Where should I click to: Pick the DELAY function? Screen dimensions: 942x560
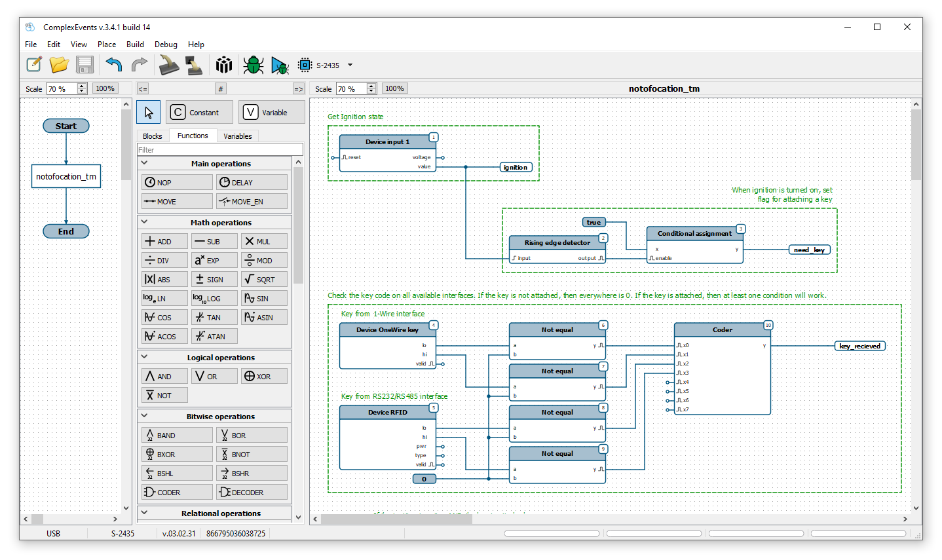(x=252, y=182)
